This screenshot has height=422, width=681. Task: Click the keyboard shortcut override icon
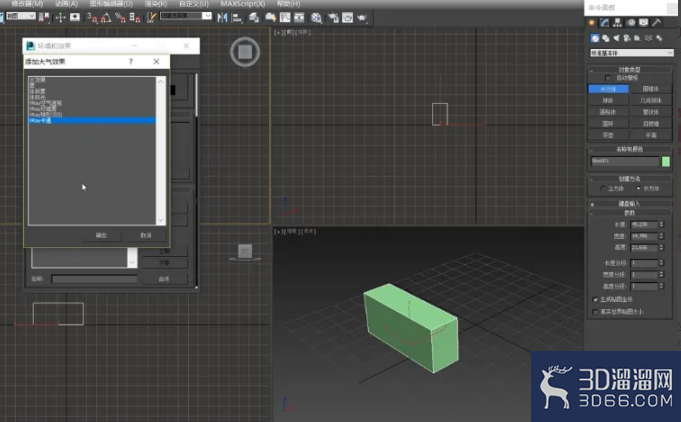[x=75, y=17]
